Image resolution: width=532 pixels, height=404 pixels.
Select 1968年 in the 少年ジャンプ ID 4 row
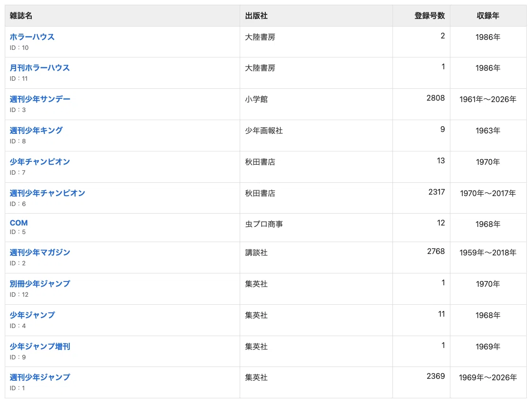488,315
